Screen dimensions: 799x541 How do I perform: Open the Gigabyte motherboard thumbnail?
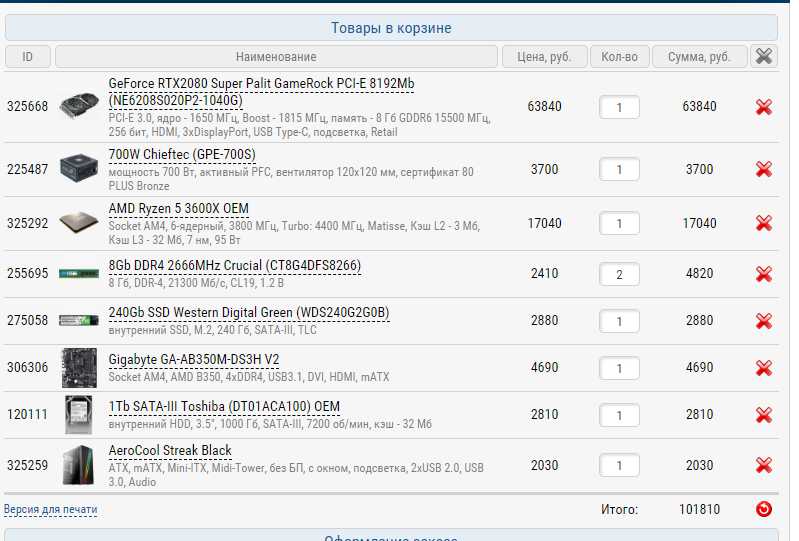(79, 368)
